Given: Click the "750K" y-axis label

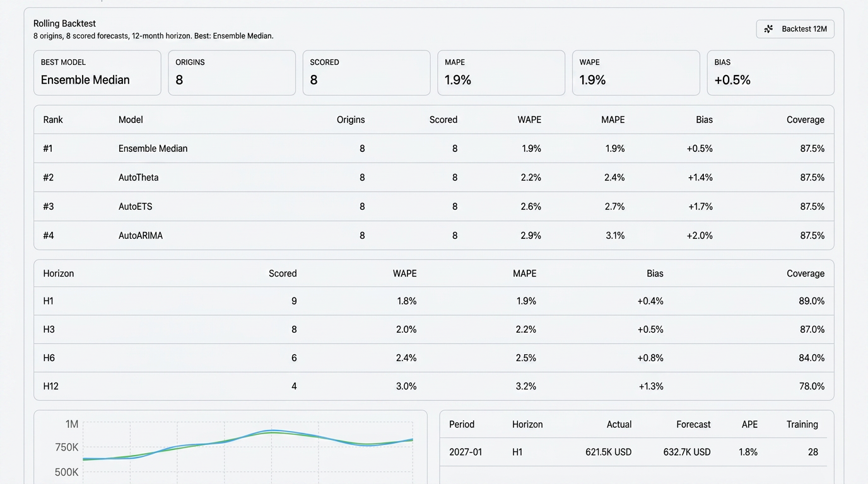Looking at the screenshot, I should pos(67,448).
